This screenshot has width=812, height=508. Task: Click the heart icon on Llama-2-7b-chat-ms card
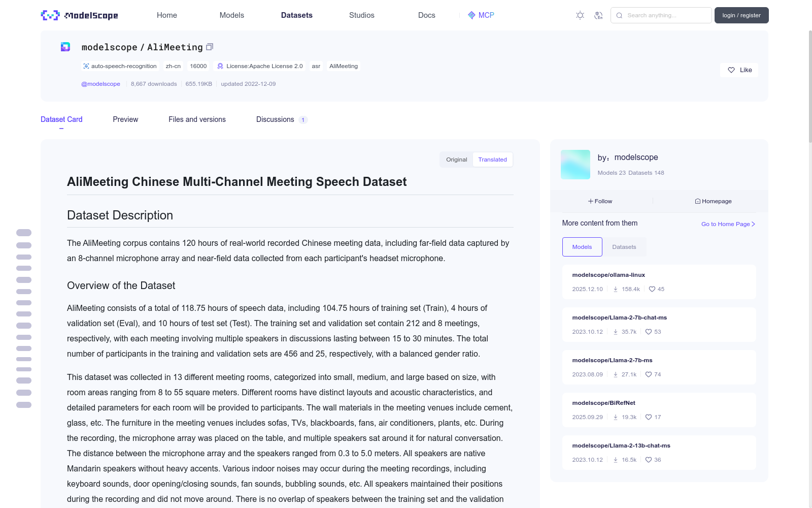coord(649,332)
